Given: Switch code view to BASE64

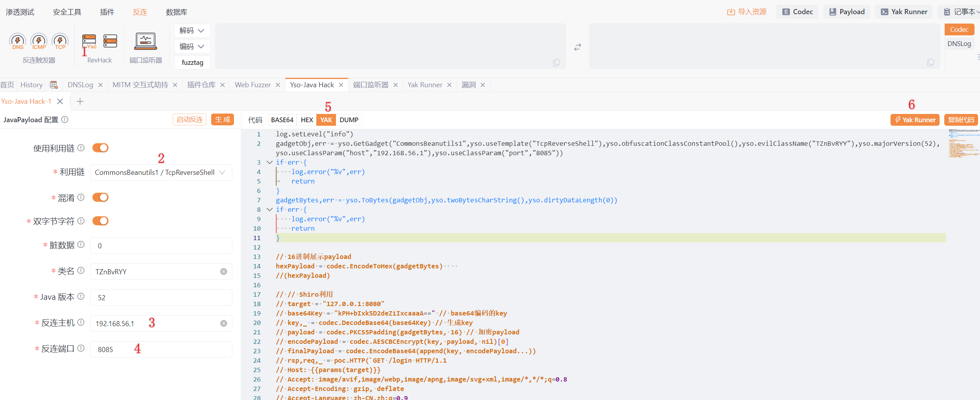Looking at the screenshot, I should (x=282, y=120).
